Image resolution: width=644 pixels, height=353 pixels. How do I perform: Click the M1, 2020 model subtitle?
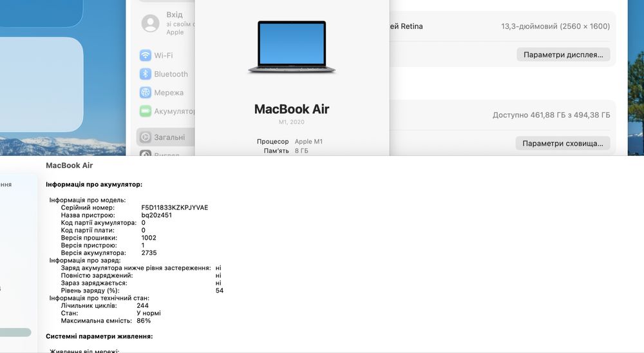[x=292, y=122]
